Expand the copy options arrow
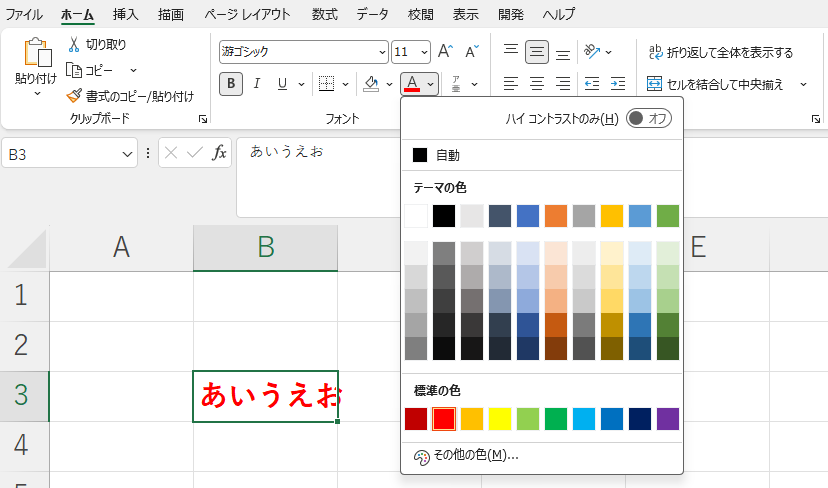This screenshot has height=488, width=828. pyautogui.click(x=133, y=70)
